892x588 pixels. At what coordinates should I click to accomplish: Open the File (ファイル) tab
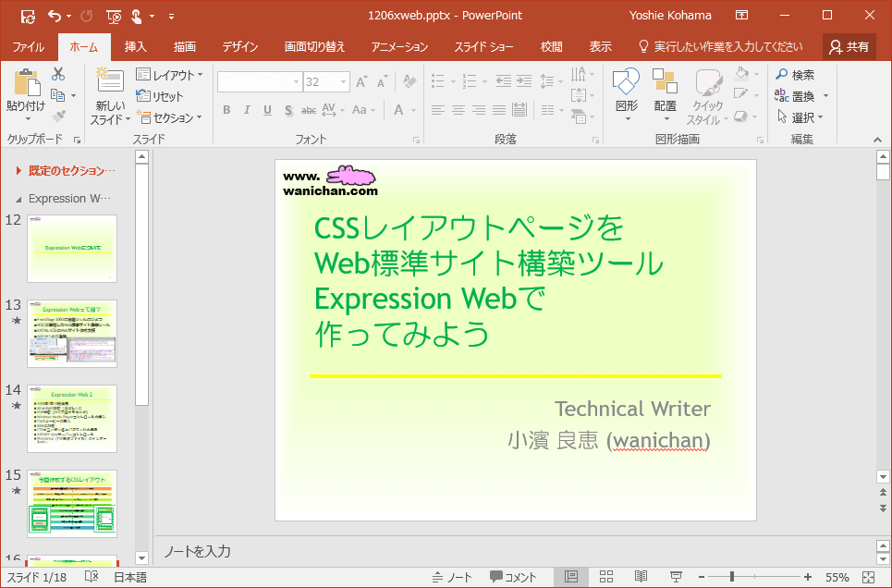pyautogui.click(x=28, y=46)
